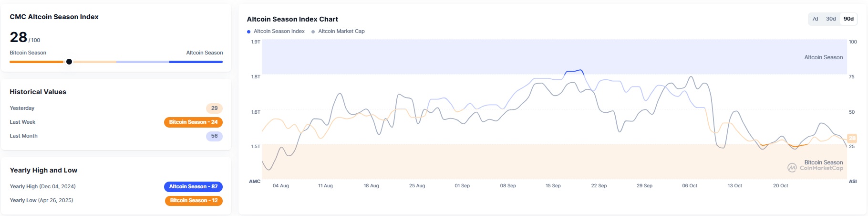Click the Yesterday value 29 badge

[214, 108]
